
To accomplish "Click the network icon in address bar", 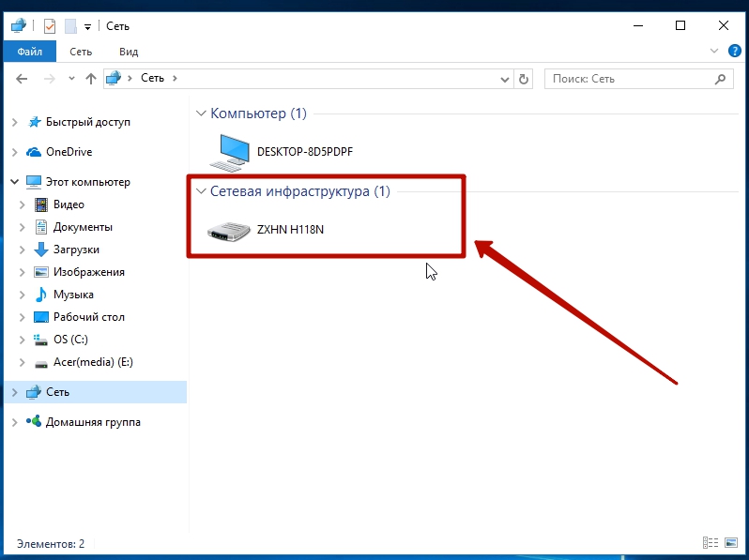I will (114, 78).
